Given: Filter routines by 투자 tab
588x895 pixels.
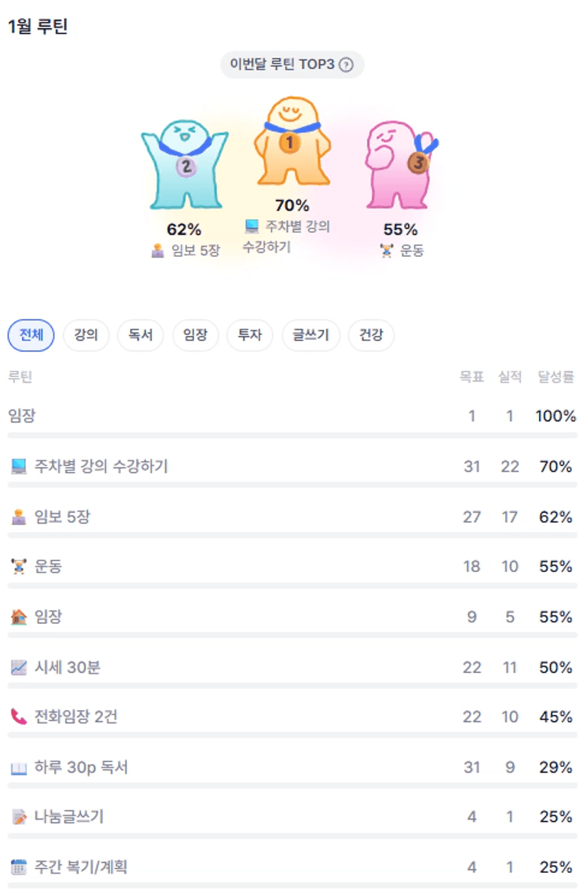Looking at the screenshot, I should coord(250,335).
